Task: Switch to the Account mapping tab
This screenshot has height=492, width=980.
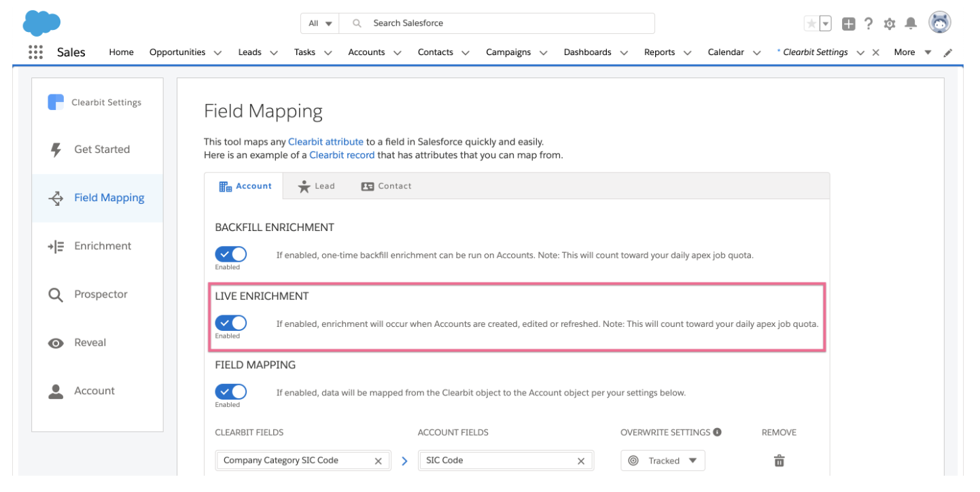Action: pos(245,186)
